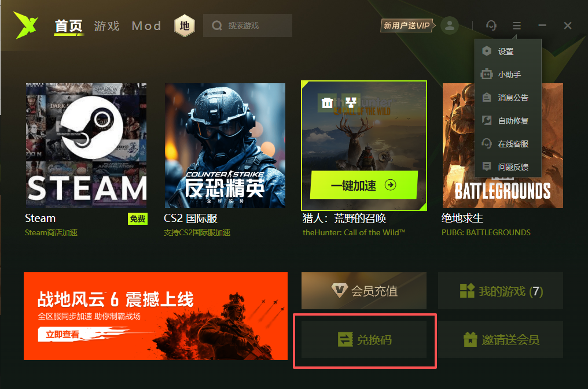This screenshot has height=389, width=588.
Task: Click the 新用户送VIP badge
Action: [x=407, y=25]
